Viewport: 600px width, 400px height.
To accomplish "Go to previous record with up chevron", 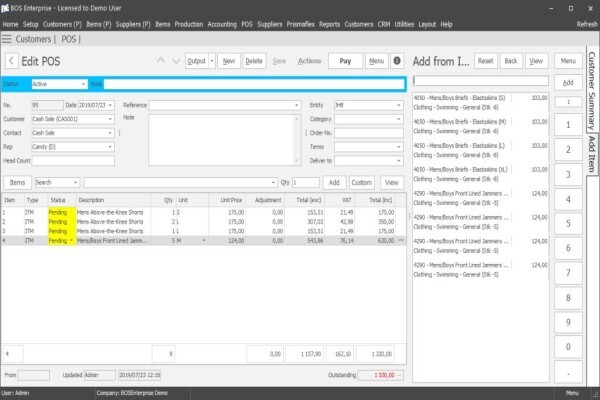I will coord(161,61).
